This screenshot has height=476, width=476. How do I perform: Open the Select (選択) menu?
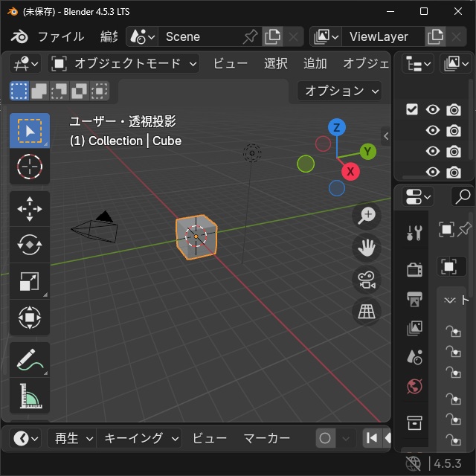click(276, 63)
